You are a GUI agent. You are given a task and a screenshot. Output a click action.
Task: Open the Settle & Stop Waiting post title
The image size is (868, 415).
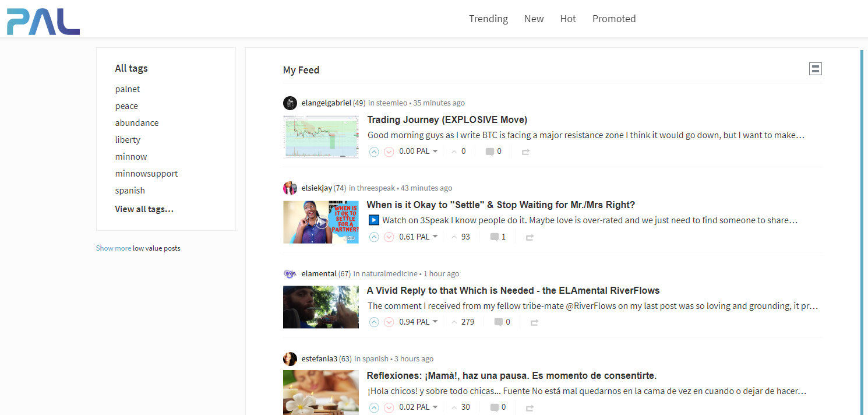tap(501, 205)
